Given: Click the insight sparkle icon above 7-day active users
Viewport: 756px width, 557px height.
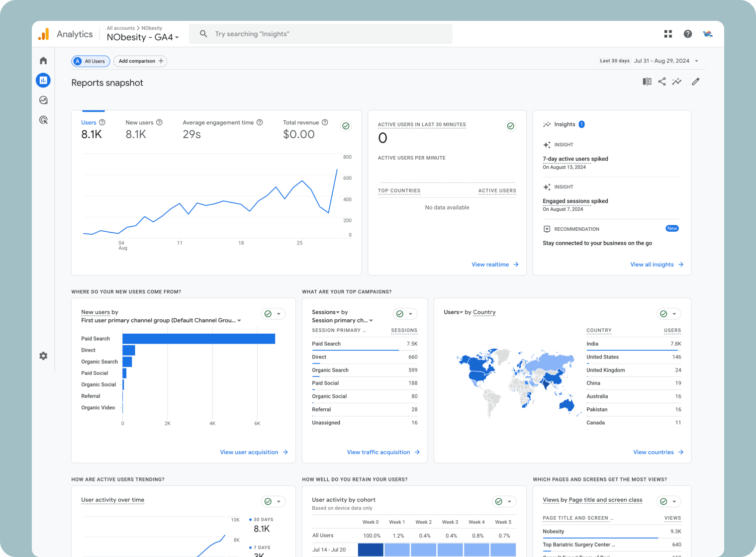Looking at the screenshot, I should click(x=547, y=145).
